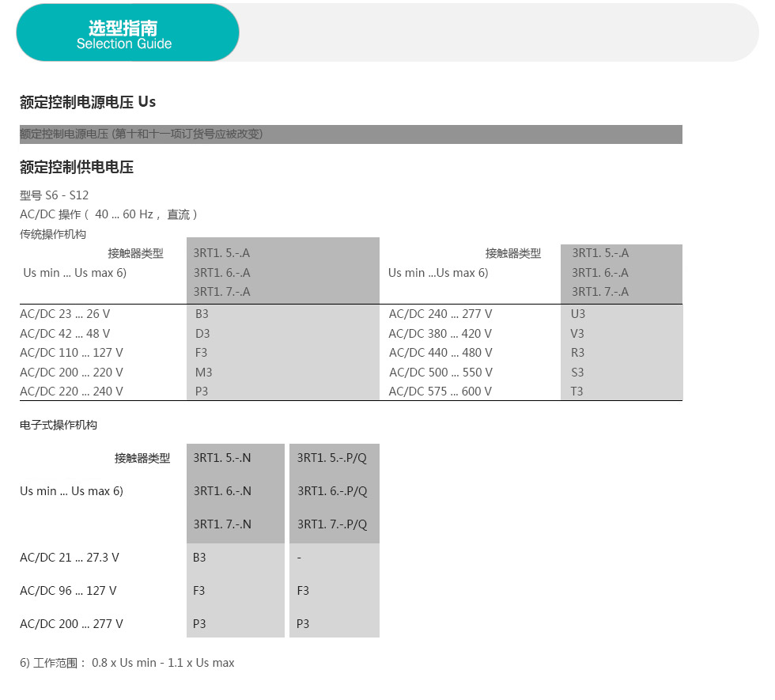Screen dimensions: 775x700
Task: Click footnote 6) 工作范围 text
Action: point(127,663)
